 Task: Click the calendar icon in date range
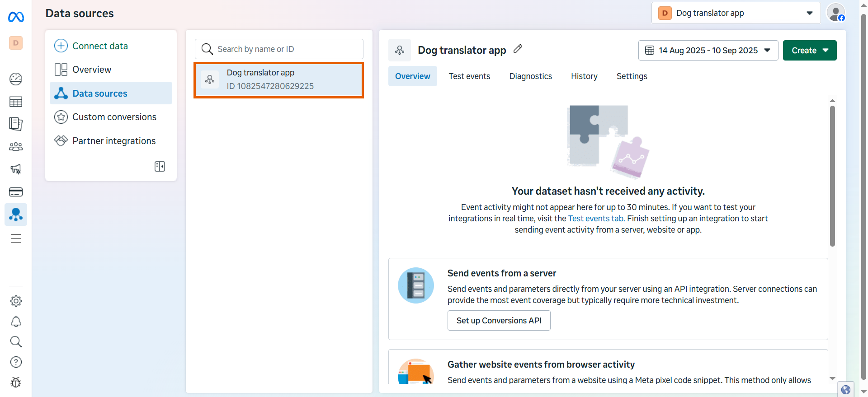point(650,50)
